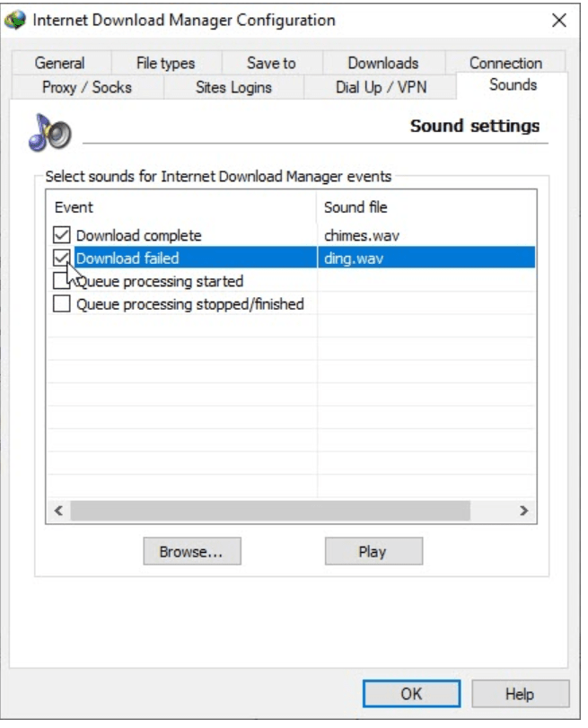Click the Help button
The height and width of the screenshot is (728, 588).
pos(520,694)
